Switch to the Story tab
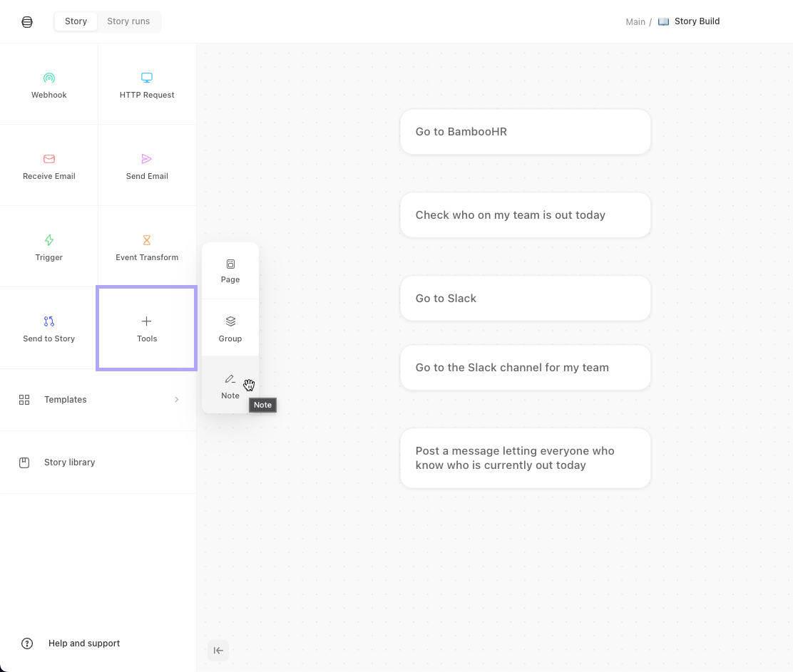 [x=76, y=21]
